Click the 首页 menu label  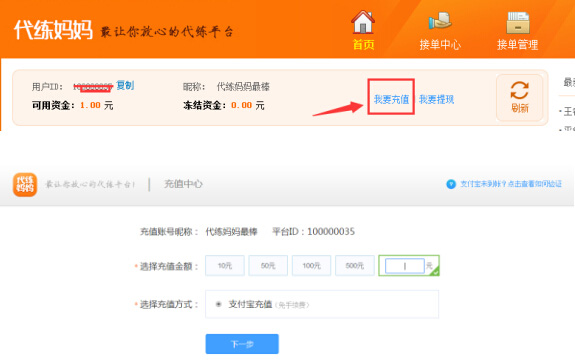coord(363,45)
